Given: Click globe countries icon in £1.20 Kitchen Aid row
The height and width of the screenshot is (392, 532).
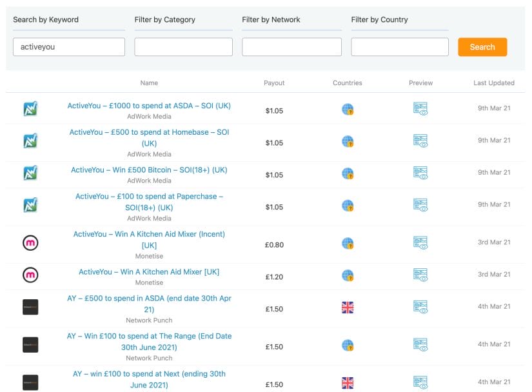Looking at the screenshot, I should [x=348, y=275].
